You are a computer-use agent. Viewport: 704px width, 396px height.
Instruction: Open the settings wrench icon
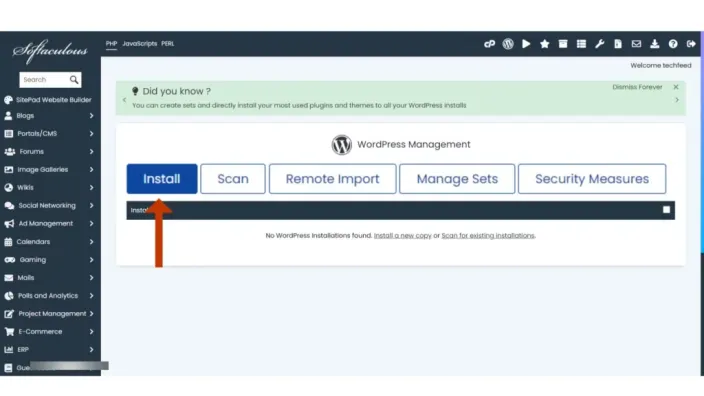tap(599, 44)
